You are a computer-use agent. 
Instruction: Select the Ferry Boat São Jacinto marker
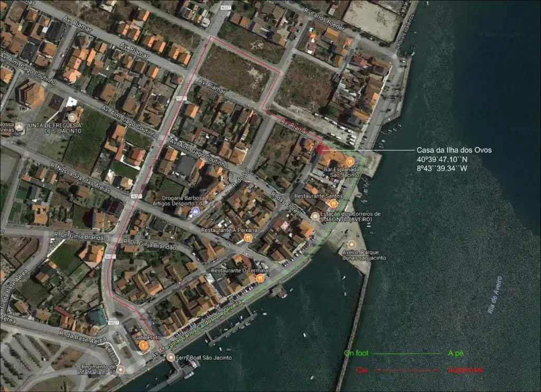pyautogui.click(x=171, y=357)
